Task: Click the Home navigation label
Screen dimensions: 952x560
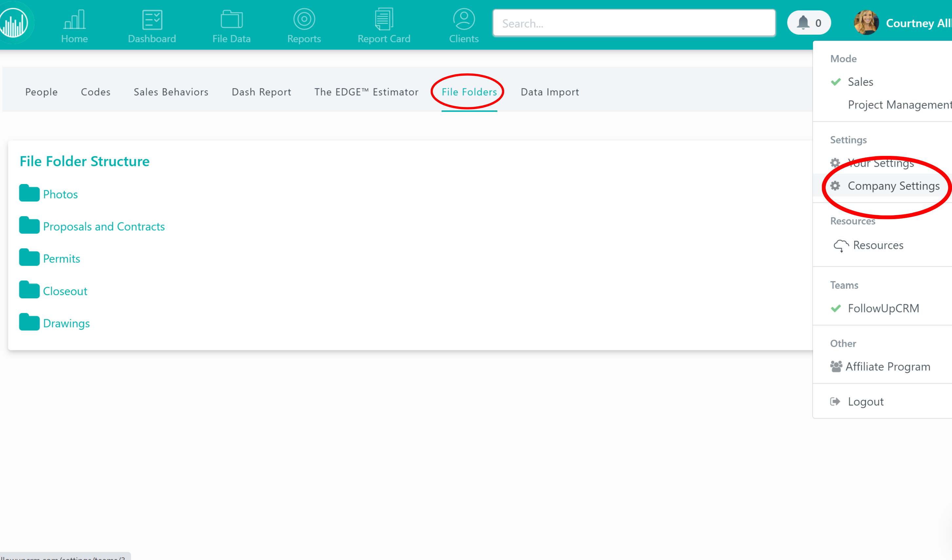Action: tap(74, 39)
